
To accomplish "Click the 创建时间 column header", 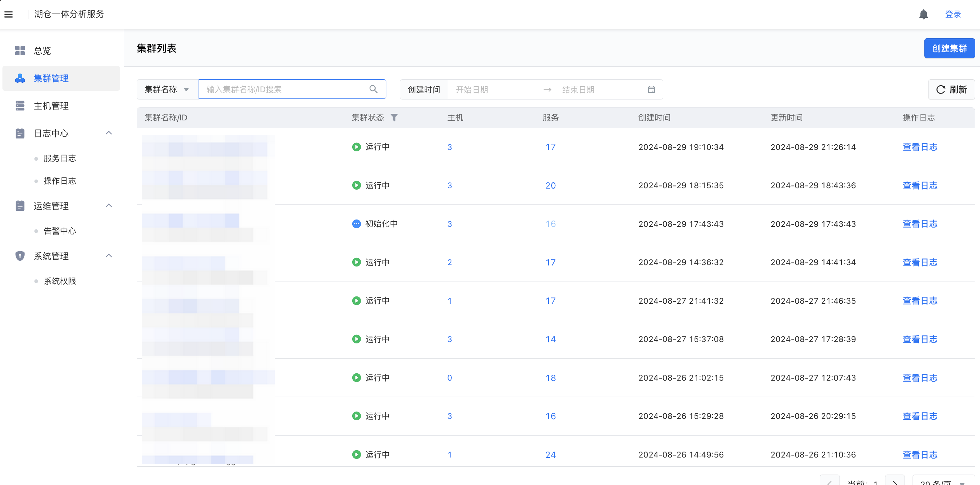I will point(654,118).
